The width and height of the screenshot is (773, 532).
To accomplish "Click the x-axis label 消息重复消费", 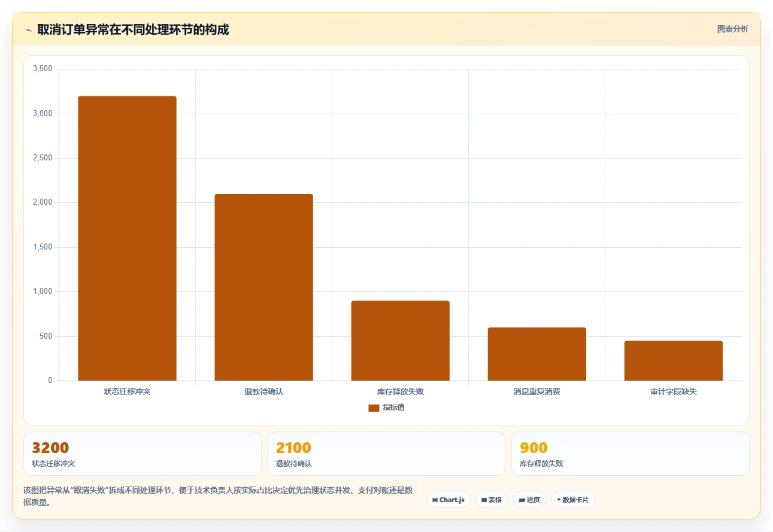I will [x=536, y=392].
